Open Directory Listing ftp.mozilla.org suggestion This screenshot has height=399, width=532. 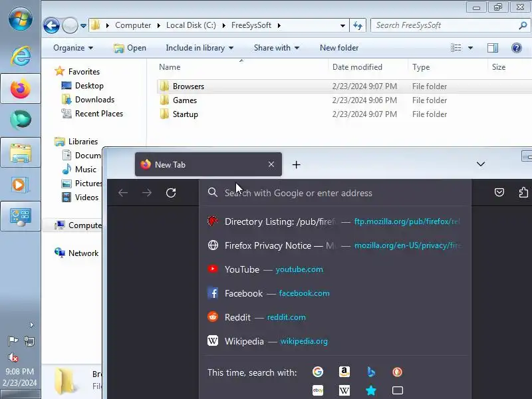pyautogui.click(x=335, y=221)
